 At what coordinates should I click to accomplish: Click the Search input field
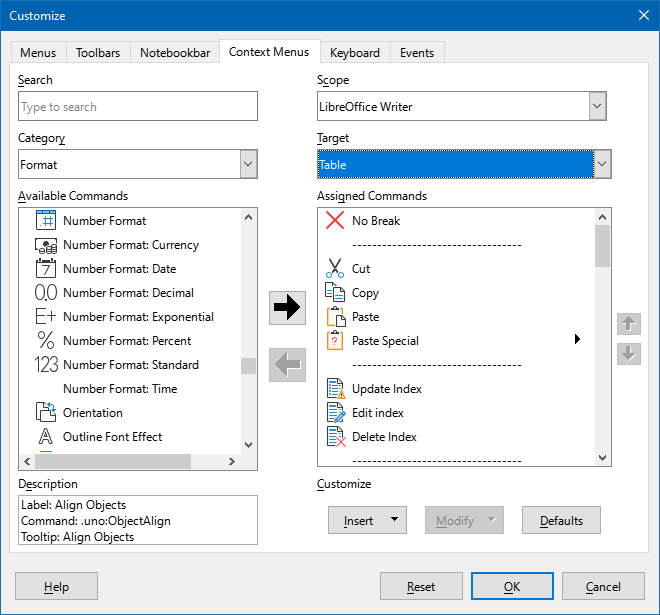tap(138, 106)
